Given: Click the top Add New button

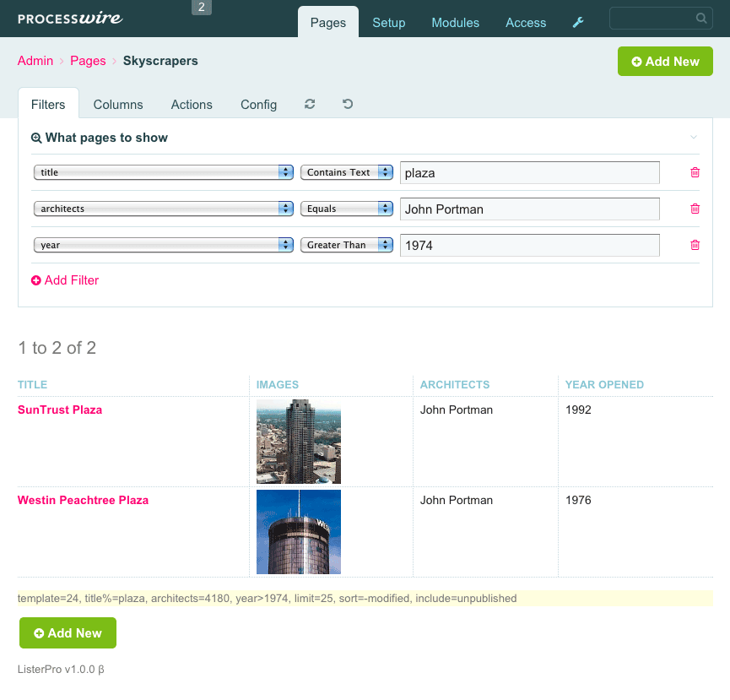Looking at the screenshot, I should [665, 61].
